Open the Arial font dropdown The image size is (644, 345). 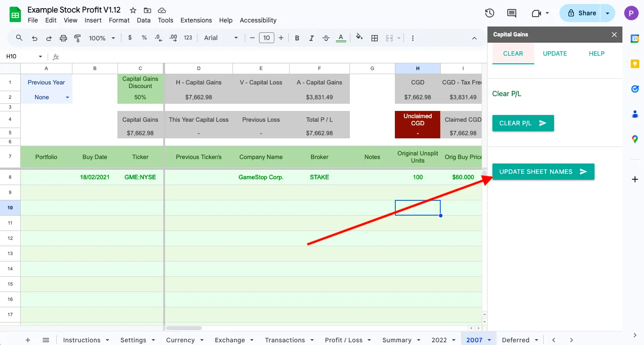coord(221,38)
